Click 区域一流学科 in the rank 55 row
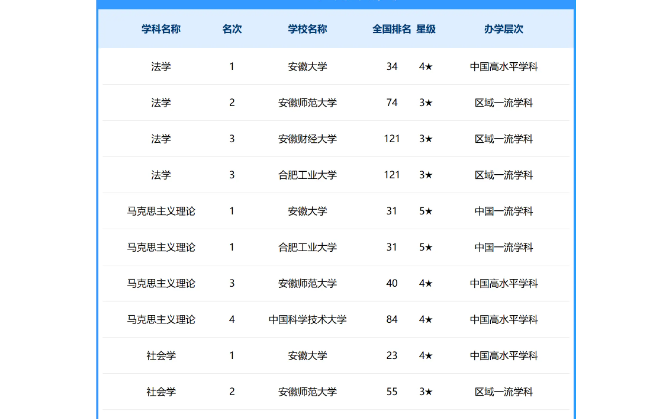Image resolution: width=650 pixels, height=419 pixels. pos(504,392)
